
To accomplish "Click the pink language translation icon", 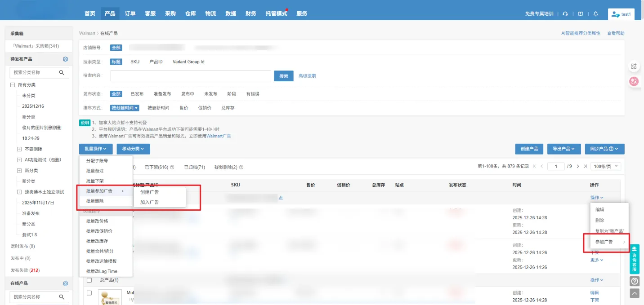I will click(633, 81).
